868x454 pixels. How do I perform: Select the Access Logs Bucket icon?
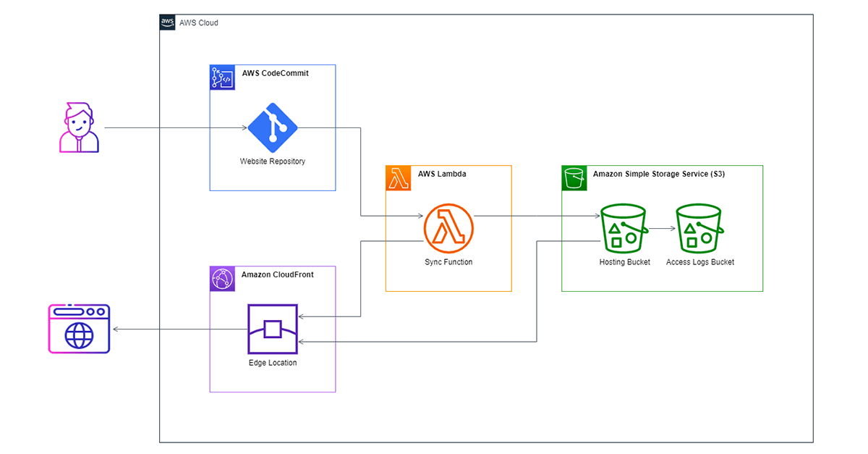(699, 228)
